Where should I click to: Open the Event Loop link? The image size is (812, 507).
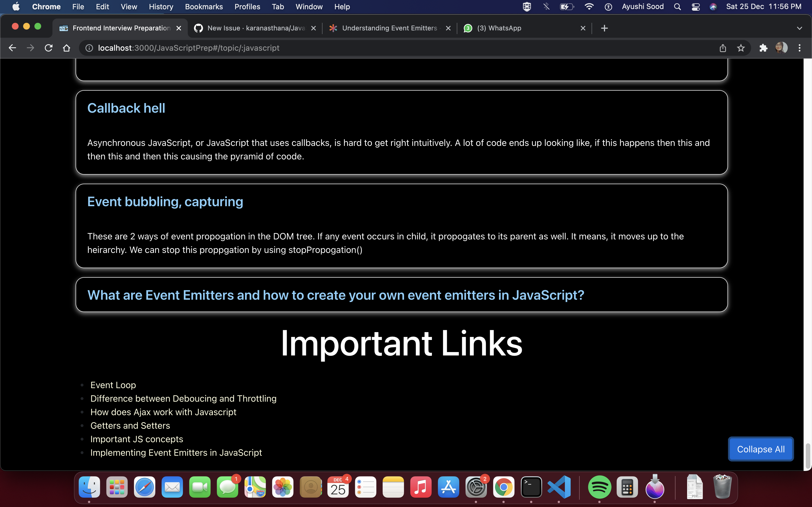point(113,385)
